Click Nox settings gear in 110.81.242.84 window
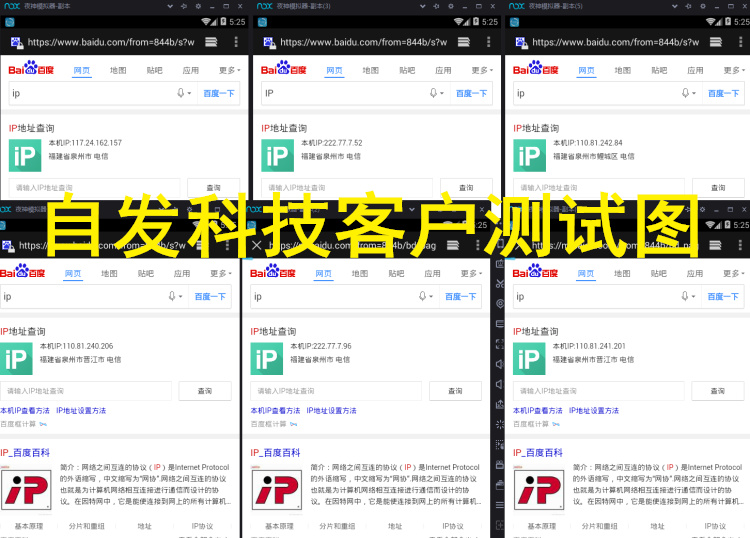The image size is (750, 538). pyautogui.click(x=703, y=6)
